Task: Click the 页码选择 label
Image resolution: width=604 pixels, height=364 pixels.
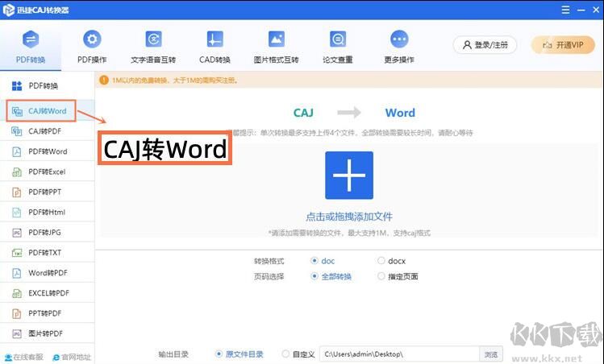Action: pos(269,276)
